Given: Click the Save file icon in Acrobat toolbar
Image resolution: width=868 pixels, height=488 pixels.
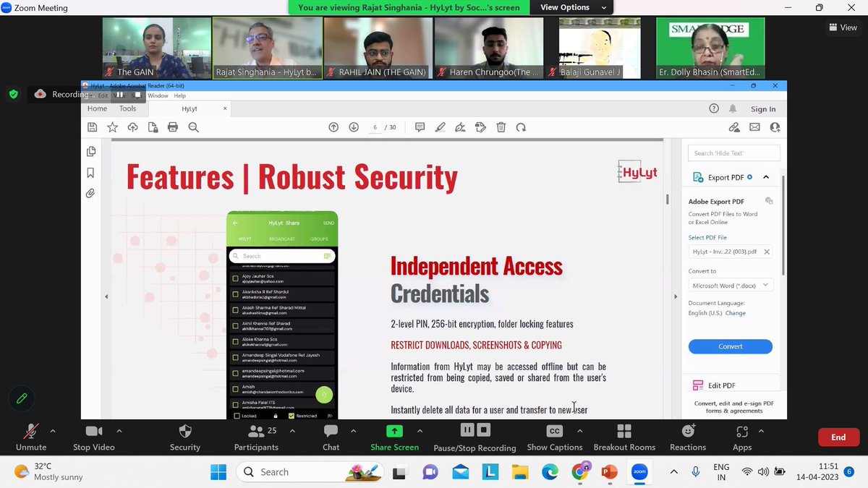Looking at the screenshot, I should pyautogui.click(x=92, y=127).
